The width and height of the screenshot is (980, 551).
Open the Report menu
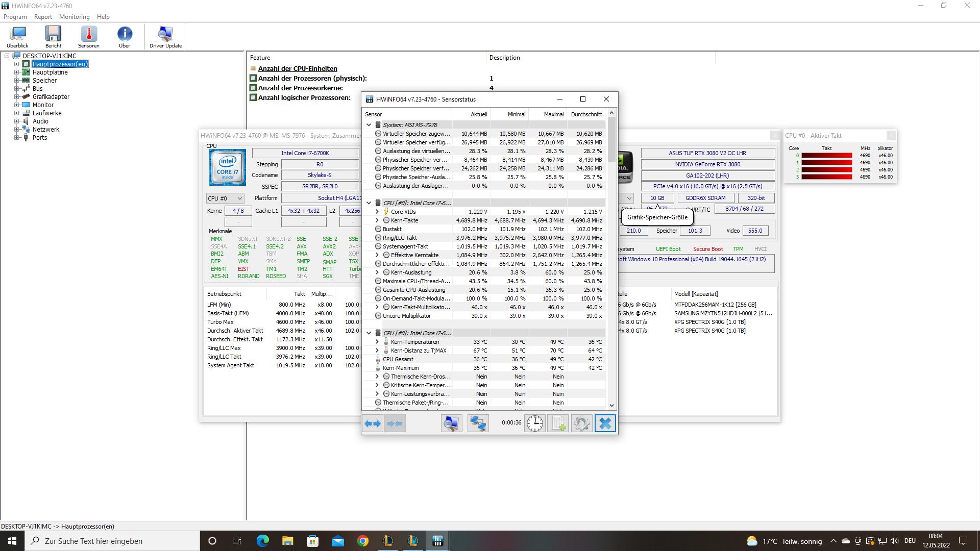pyautogui.click(x=43, y=17)
